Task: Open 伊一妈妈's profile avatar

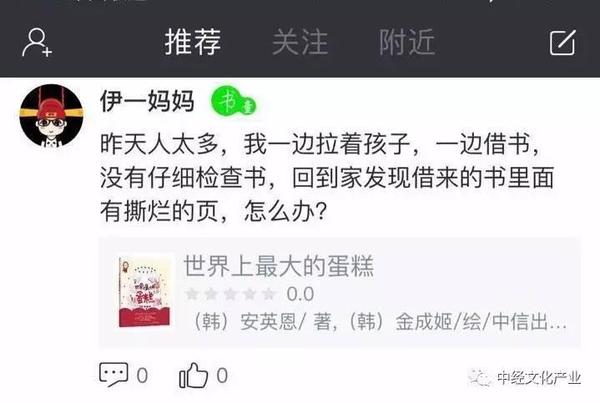Action: [x=51, y=115]
